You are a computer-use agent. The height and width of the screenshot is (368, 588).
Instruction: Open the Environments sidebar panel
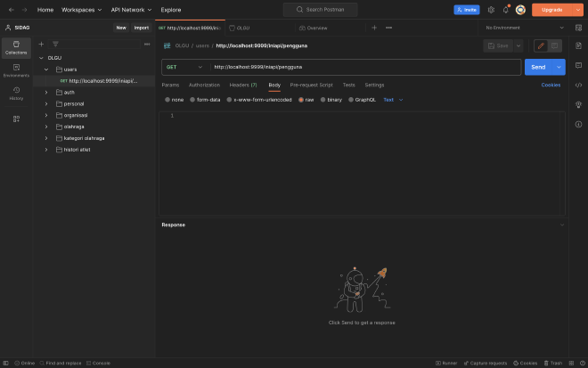pos(16,70)
